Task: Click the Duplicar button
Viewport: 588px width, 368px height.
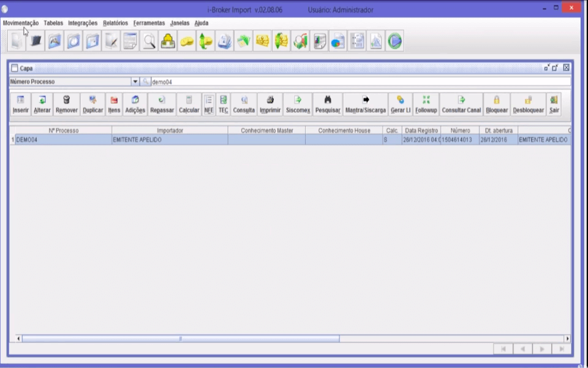Action: 92,104
